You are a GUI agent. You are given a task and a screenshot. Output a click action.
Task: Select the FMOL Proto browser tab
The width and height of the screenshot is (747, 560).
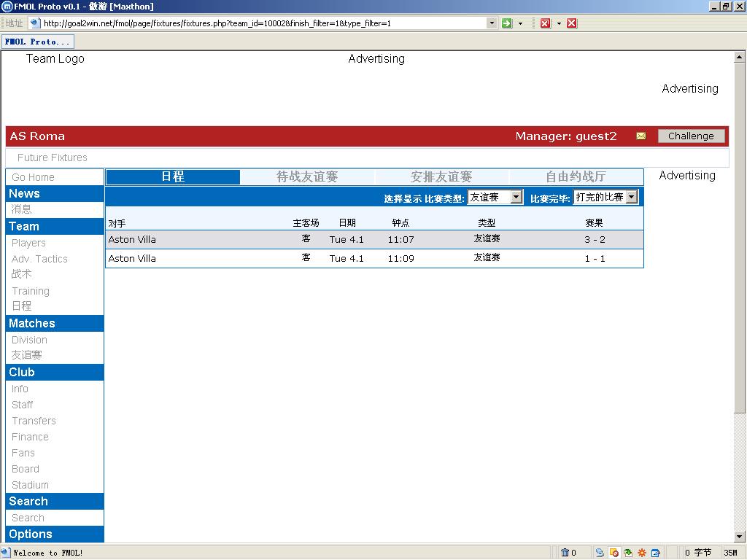38,42
